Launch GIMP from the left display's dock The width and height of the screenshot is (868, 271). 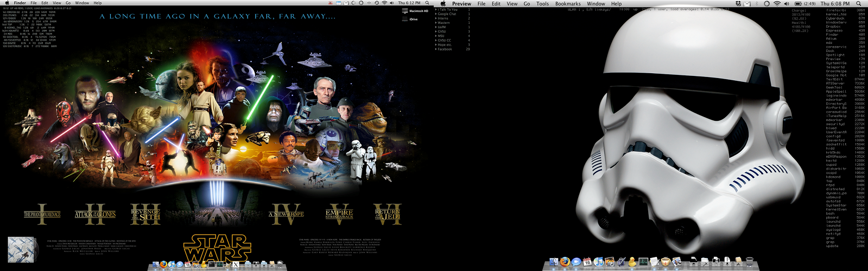(227, 264)
